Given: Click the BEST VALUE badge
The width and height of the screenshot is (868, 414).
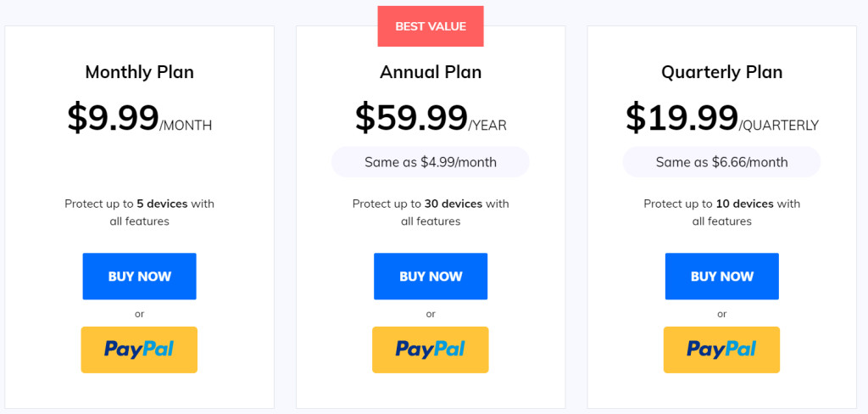Looking at the screenshot, I should [x=431, y=26].
